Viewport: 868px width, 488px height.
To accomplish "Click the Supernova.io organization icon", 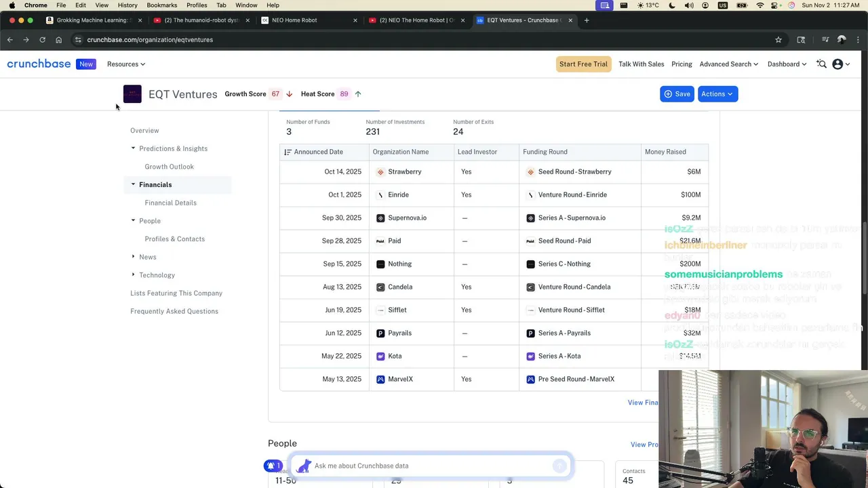I will (x=380, y=218).
